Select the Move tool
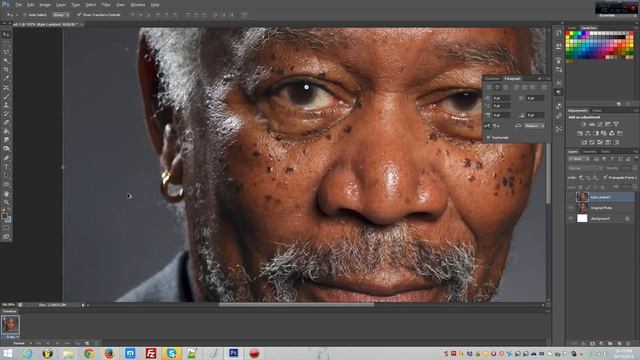 tap(7, 35)
